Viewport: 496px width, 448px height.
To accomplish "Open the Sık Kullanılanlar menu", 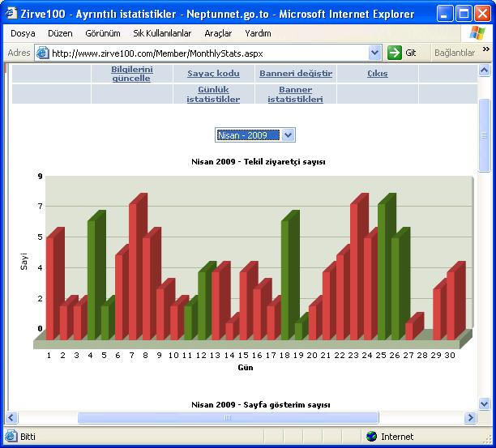I will pos(162,33).
